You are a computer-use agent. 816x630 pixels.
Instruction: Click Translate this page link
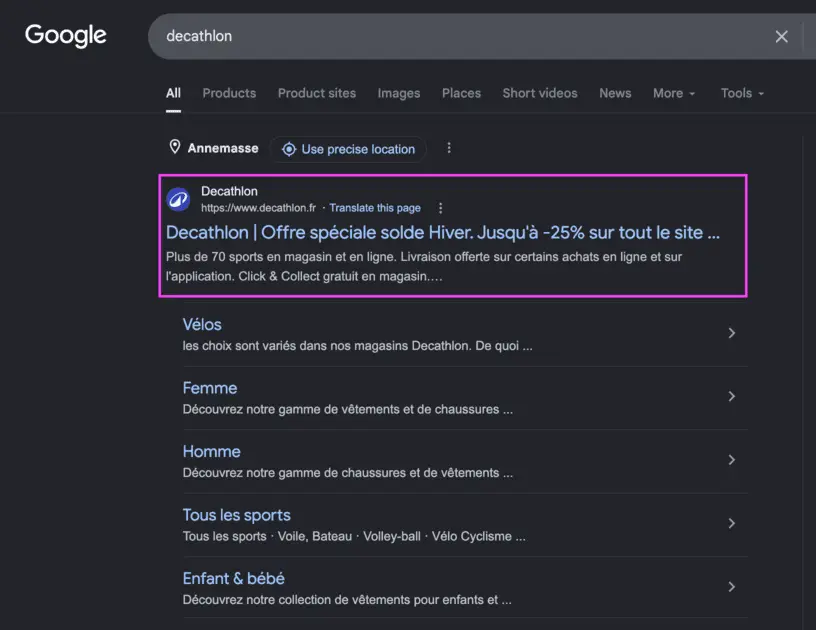pyautogui.click(x=375, y=208)
